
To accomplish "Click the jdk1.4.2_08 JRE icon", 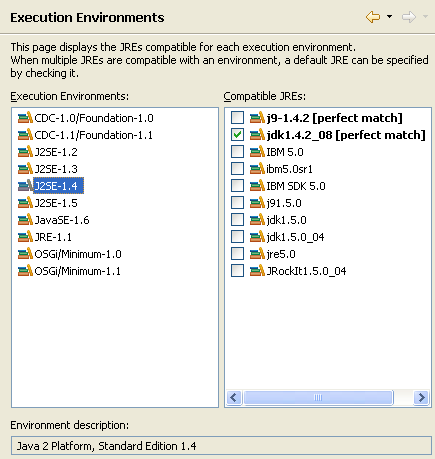I will click(x=257, y=135).
